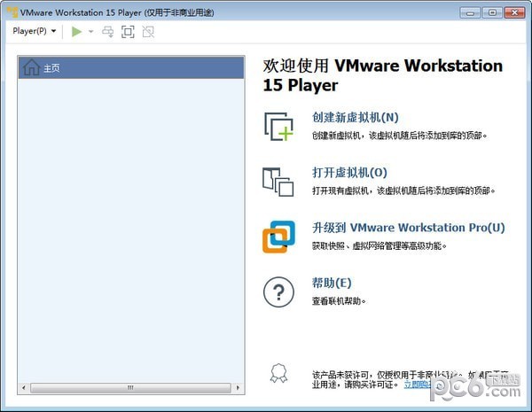The image size is (532, 412).
Task: Click the library horizontal scrollbar thumb
Action: (130, 387)
